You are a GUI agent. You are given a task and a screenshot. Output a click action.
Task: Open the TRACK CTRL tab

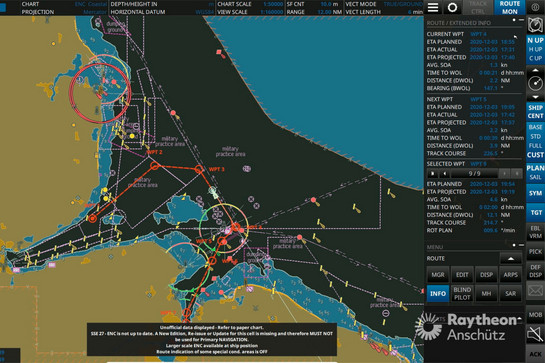click(x=478, y=7)
